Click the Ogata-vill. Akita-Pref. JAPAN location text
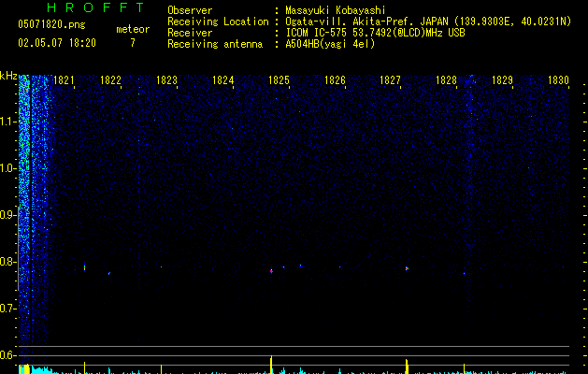This screenshot has width=588, height=374. [x=428, y=22]
